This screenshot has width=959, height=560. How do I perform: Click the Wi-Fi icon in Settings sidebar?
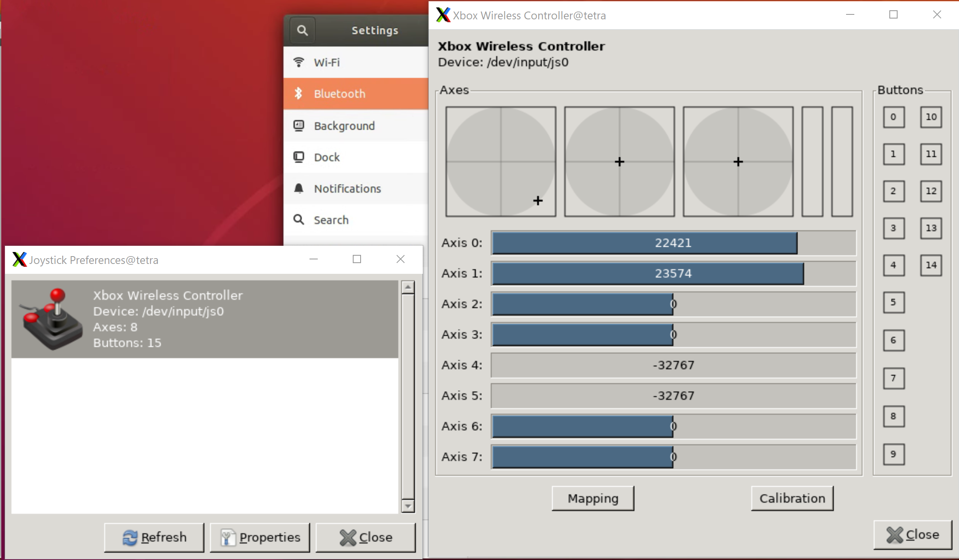[299, 62]
